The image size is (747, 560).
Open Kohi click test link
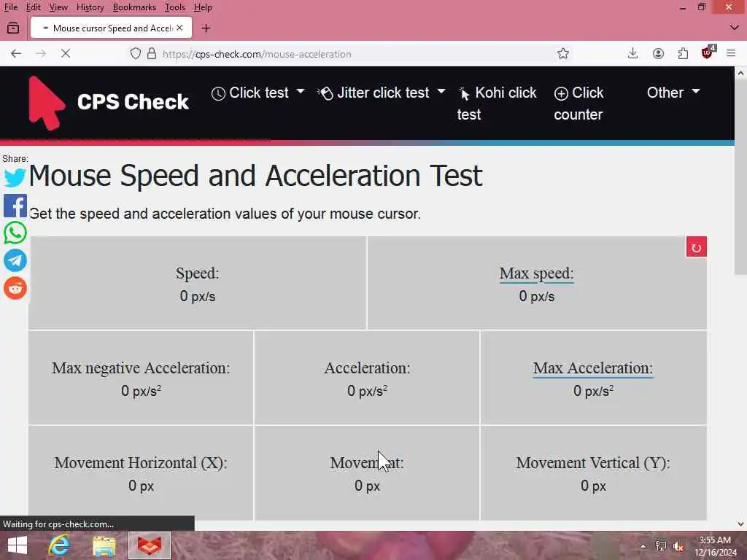(497, 104)
